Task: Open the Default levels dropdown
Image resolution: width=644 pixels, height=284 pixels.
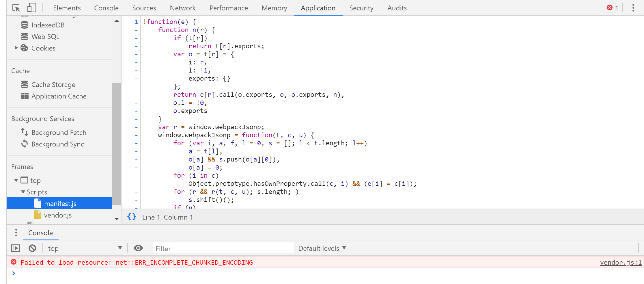Action: point(321,248)
